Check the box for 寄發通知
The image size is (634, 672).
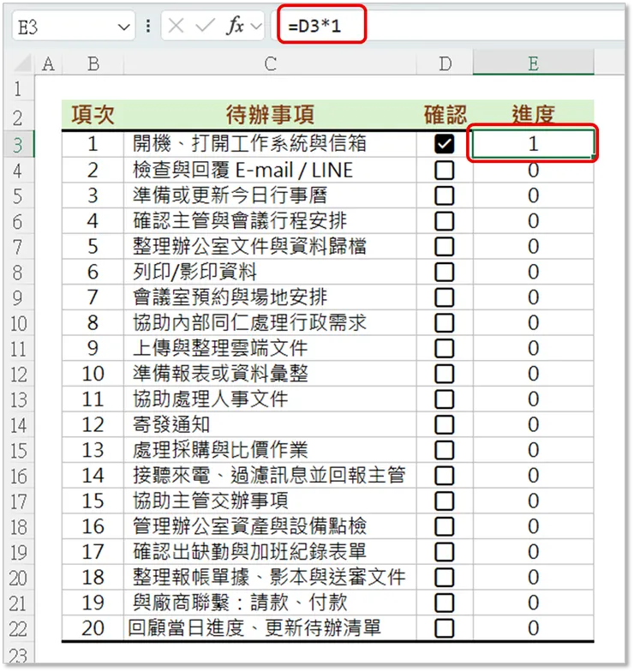click(x=444, y=425)
